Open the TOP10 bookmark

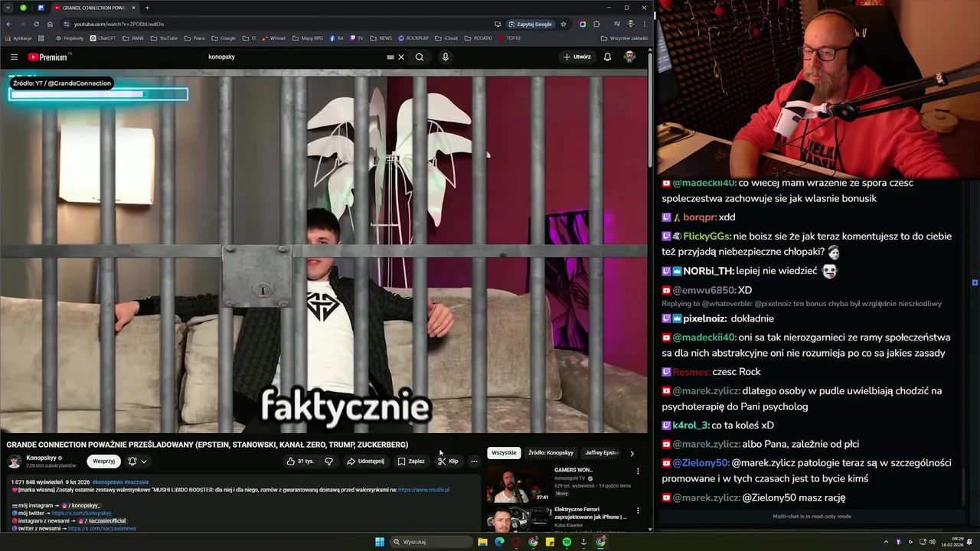pyautogui.click(x=509, y=37)
